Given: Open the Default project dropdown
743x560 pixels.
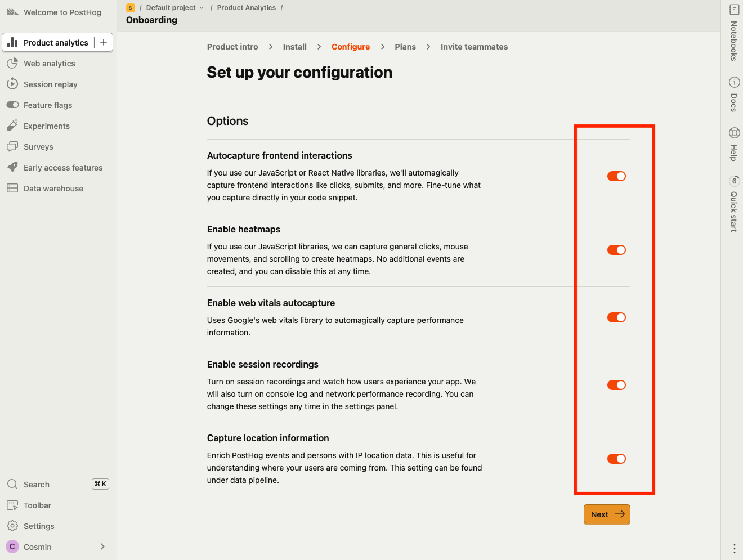Looking at the screenshot, I should (x=174, y=8).
